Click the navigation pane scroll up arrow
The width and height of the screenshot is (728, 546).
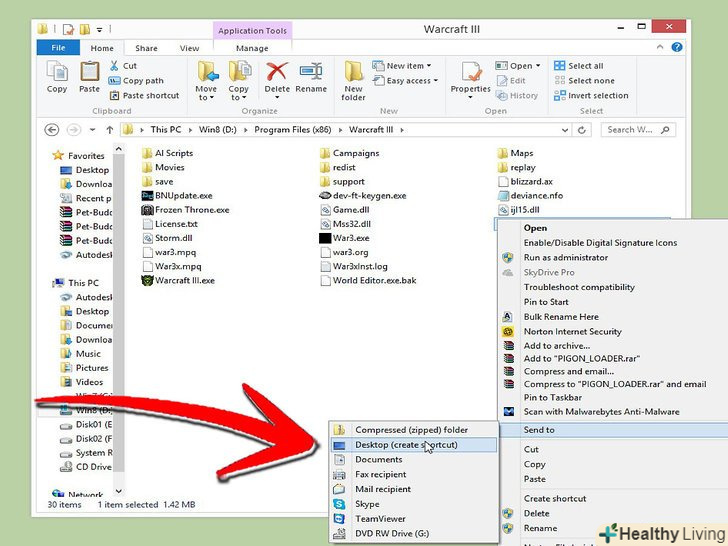click(x=118, y=149)
